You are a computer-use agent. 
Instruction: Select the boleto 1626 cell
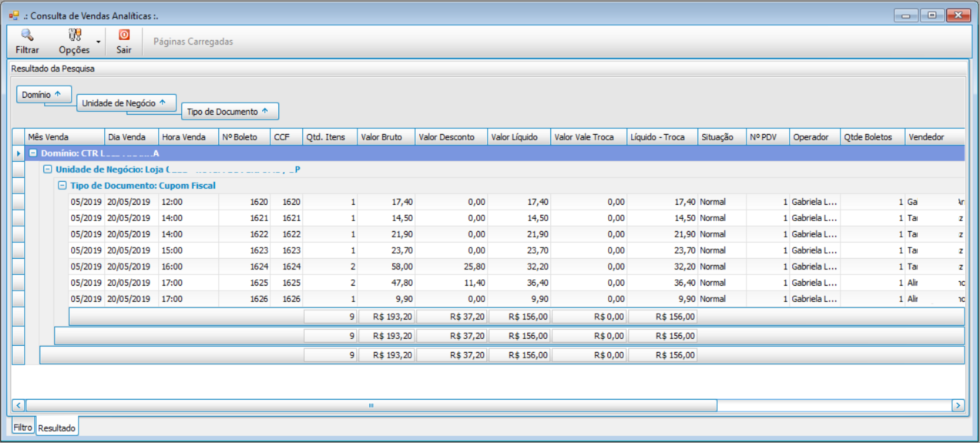[244, 299]
